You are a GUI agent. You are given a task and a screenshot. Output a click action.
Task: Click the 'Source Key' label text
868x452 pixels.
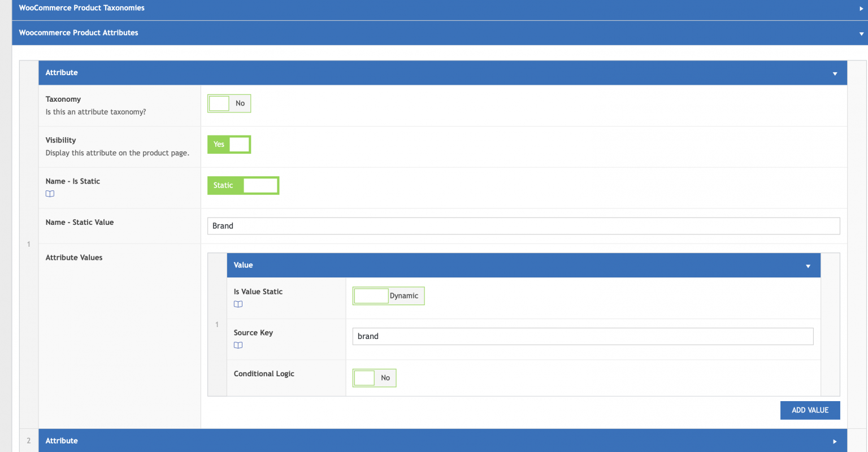(253, 333)
